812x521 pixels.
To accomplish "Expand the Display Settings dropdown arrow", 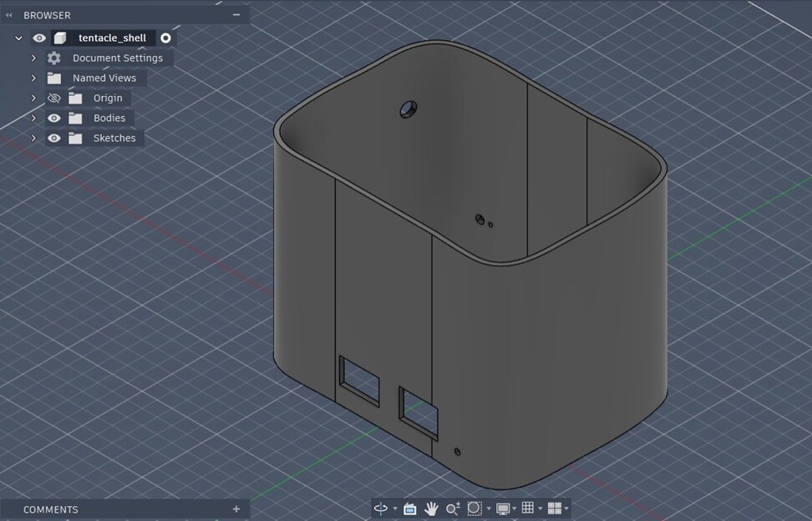I will coord(515,509).
